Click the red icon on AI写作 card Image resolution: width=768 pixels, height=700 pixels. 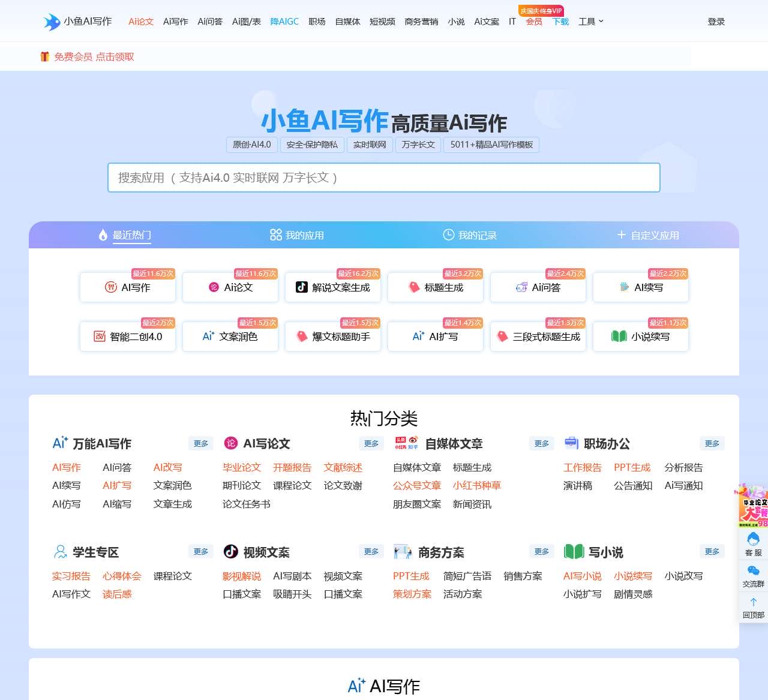pyautogui.click(x=111, y=287)
